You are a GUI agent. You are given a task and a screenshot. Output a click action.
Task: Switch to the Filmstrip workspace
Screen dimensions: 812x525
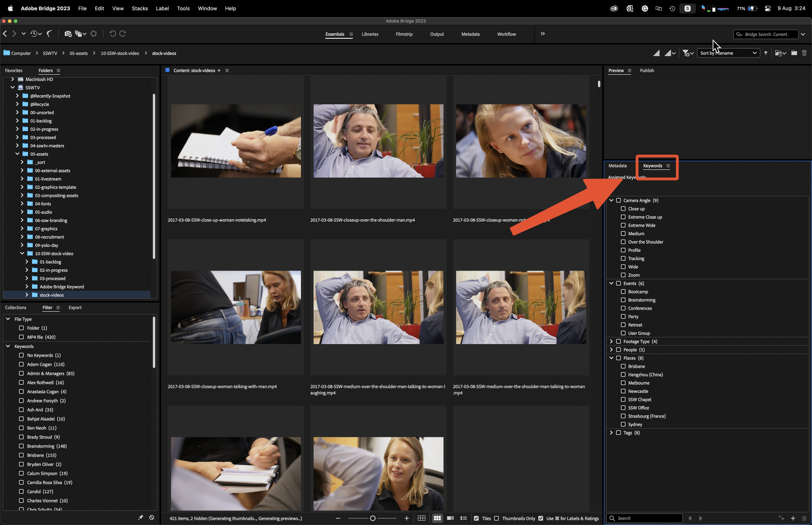click(404, 34)
